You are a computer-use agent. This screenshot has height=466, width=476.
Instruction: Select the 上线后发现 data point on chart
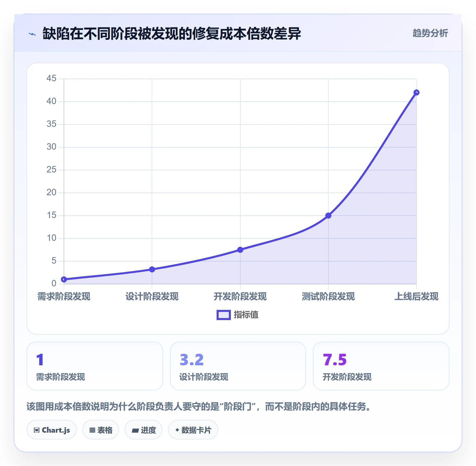417,93
